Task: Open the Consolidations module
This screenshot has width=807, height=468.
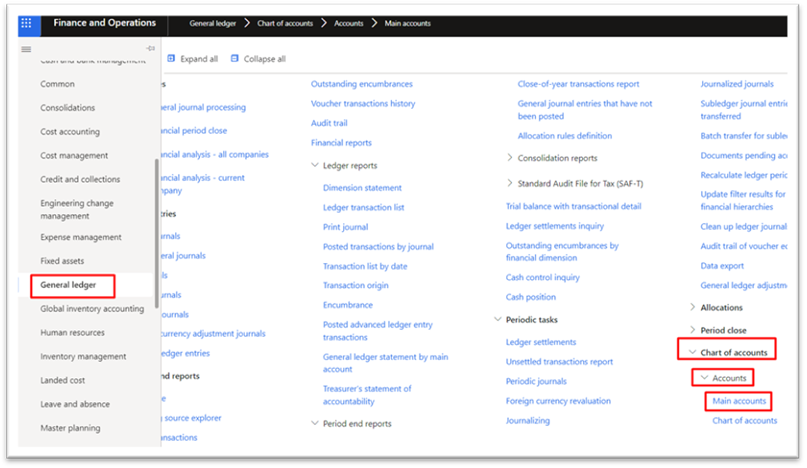Action: pyautogui.click(x=68, y=108)
